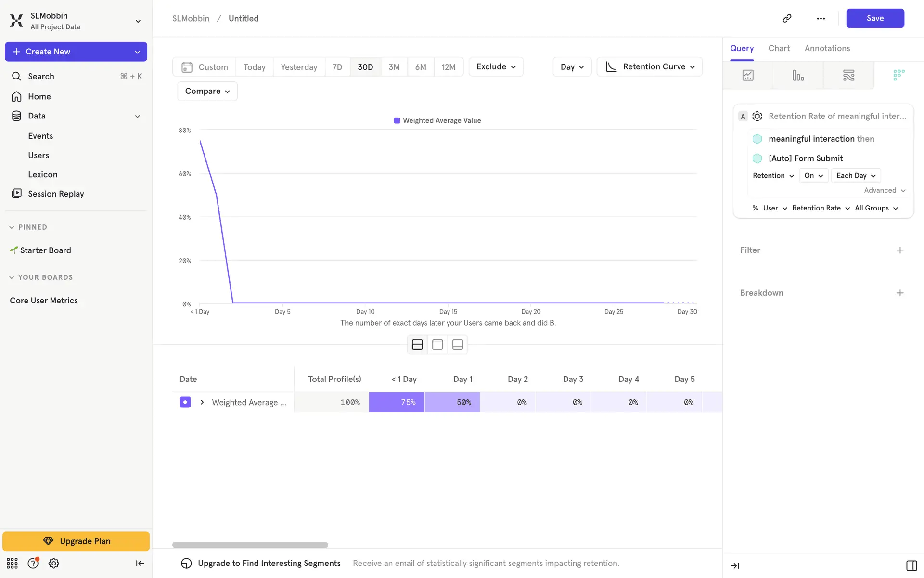Expand the Weighted Average row
The width and height of the screenshot is (924, 578).
click(x=202, y=402)
